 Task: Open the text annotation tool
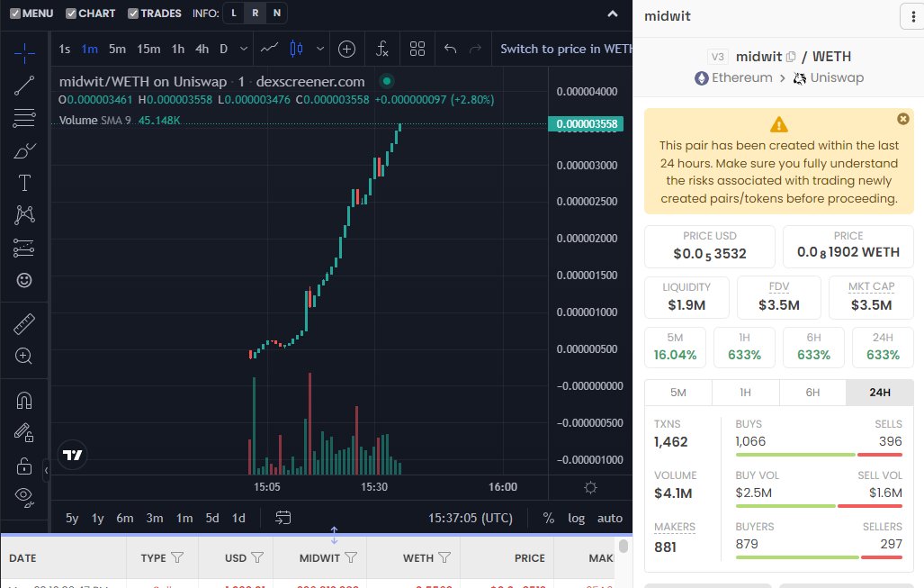tap(24, 182)
